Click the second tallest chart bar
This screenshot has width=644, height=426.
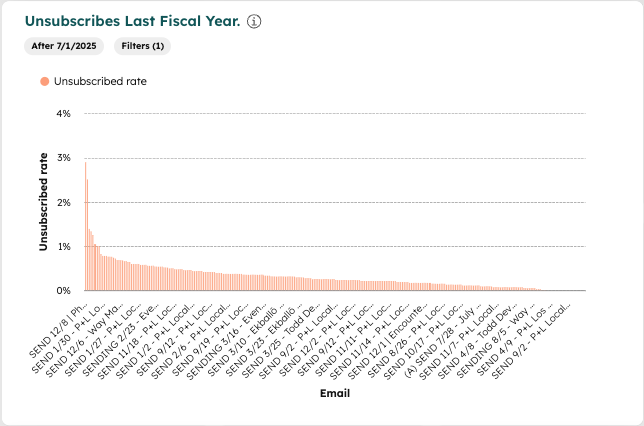(x=87, y=235)
